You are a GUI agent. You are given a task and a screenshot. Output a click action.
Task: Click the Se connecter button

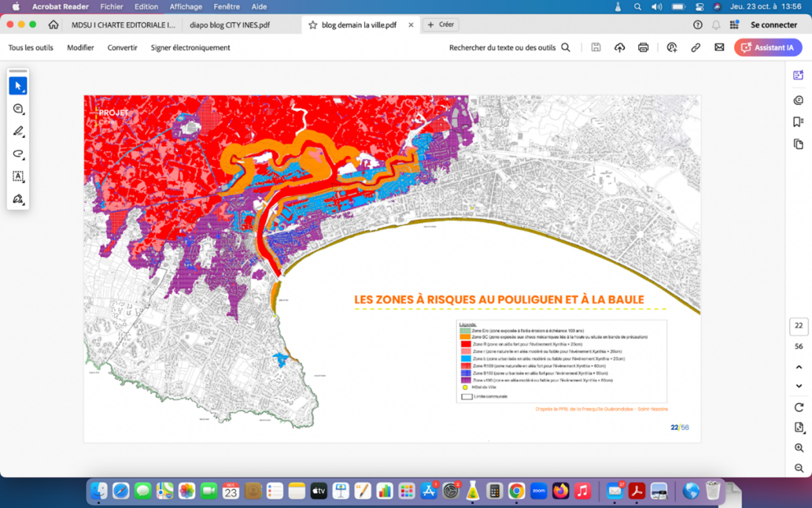[773, 25]
